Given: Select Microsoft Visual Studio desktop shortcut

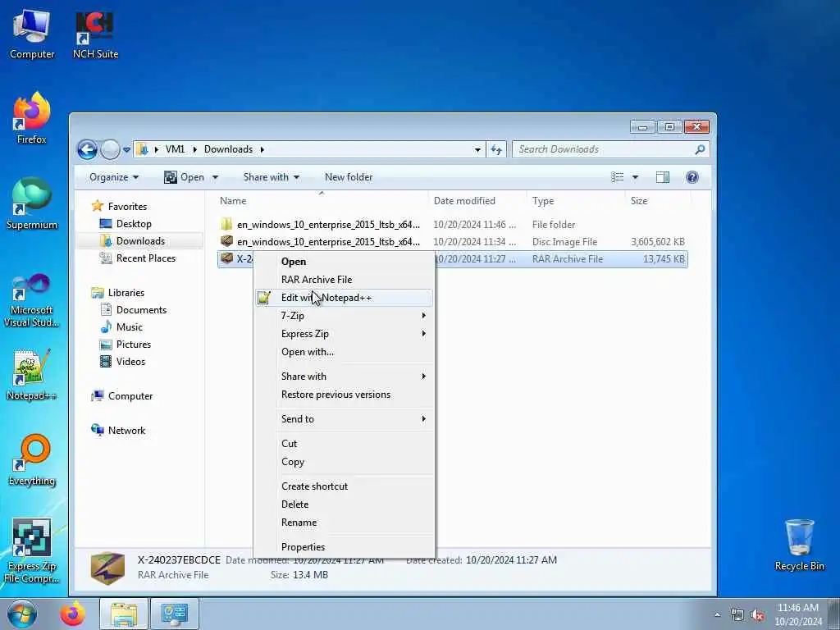Looking at the screenshot, I should click(x=32, y=300).
